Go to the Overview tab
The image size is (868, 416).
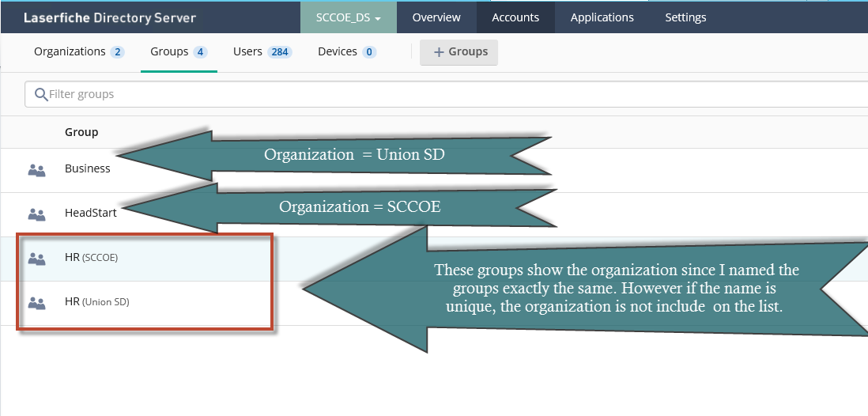[436, 17]
